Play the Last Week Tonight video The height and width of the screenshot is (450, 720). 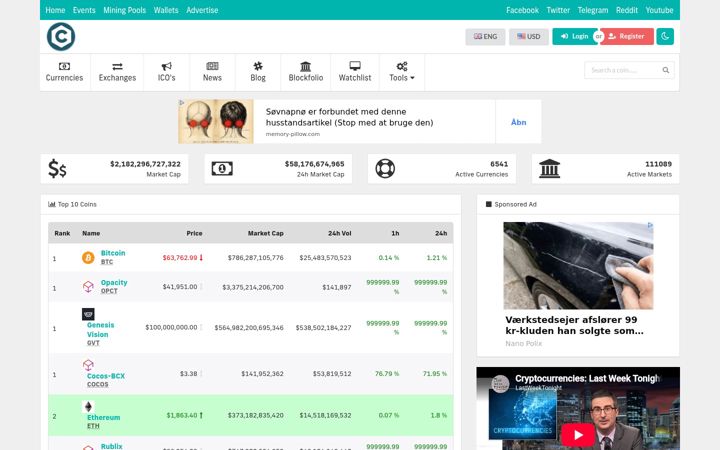pyautogui.click(x=578, y=434)
